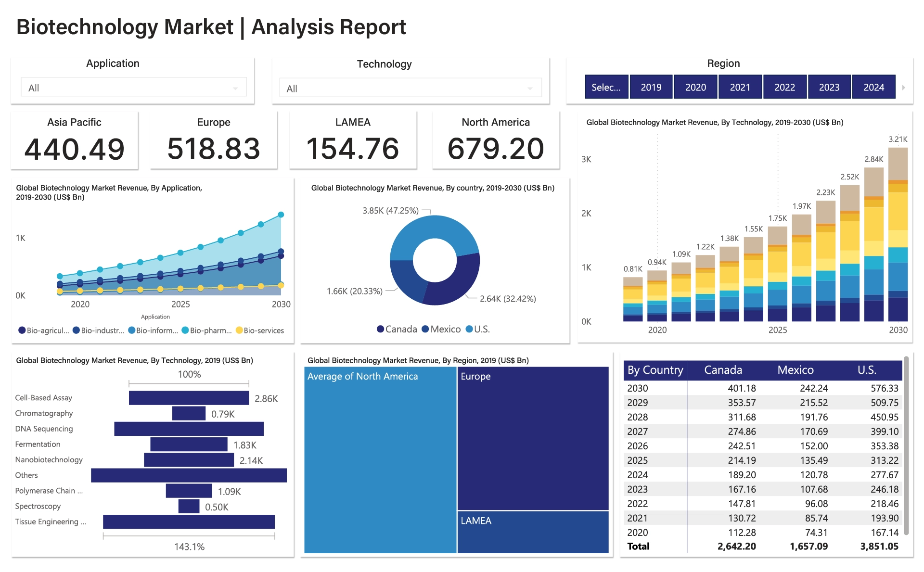Expand the Technology filter dropdown
Screen dimensions: 924x572
click(410, 89)
